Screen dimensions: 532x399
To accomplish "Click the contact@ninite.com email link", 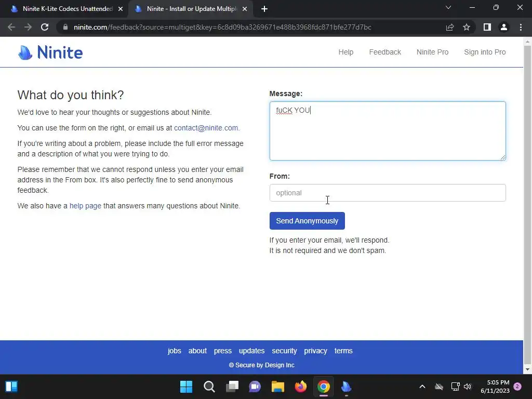I will point(206,128).
